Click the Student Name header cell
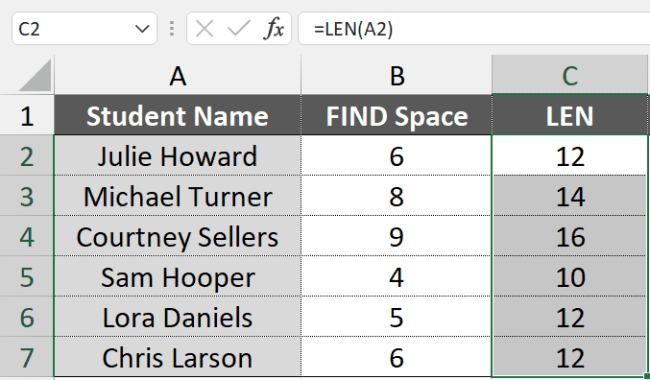The width and height of the screenshot is (650, 380). [177, 115]
